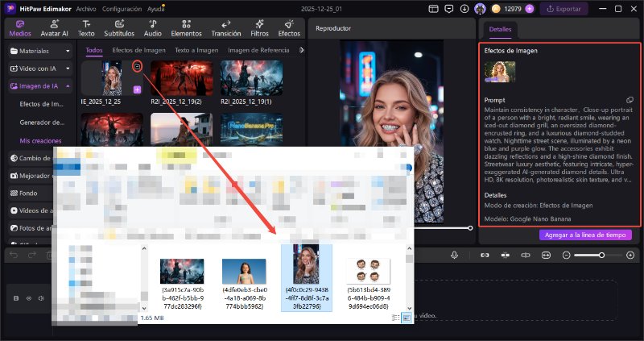Switch to Texto a Imagen tab
The height and width of the screenshot is (341, 644).
(197, 50)
